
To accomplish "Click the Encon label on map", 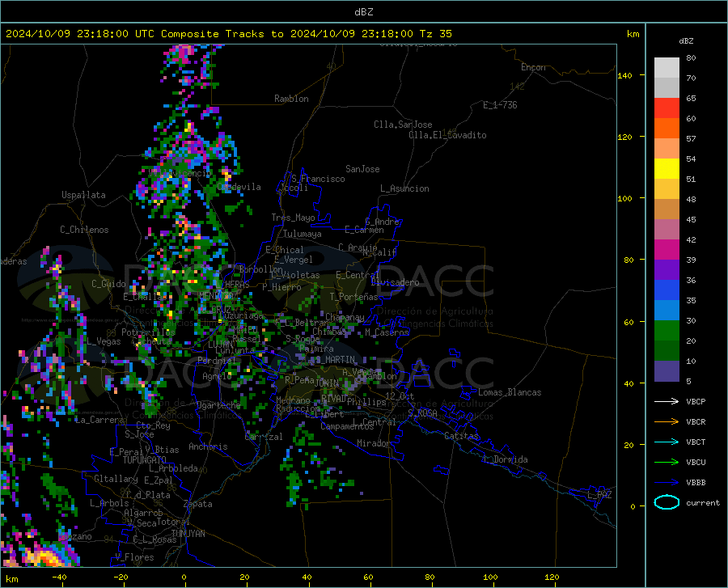I will (533, 67).
